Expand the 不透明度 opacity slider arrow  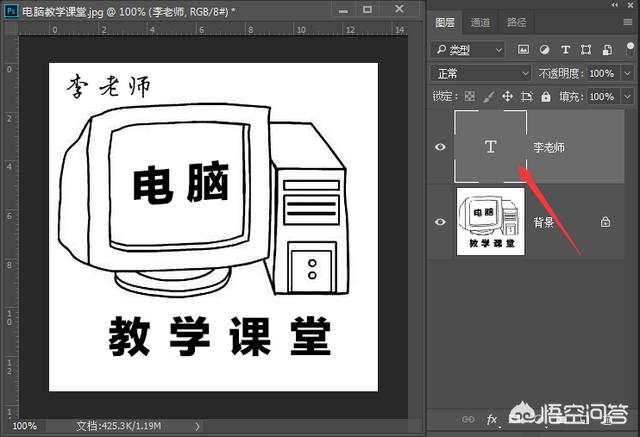tap(626, 73)
